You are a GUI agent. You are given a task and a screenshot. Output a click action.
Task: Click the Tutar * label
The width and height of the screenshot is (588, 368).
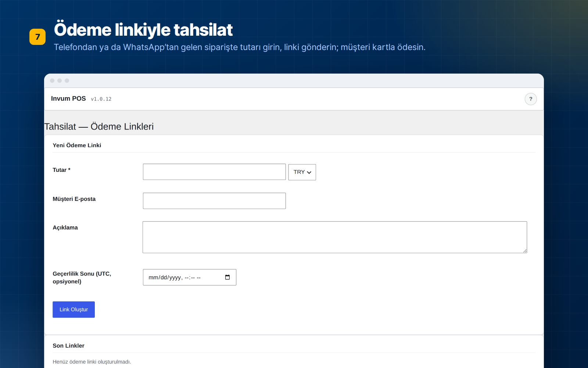pyautogui.click(x=61, y=170)
